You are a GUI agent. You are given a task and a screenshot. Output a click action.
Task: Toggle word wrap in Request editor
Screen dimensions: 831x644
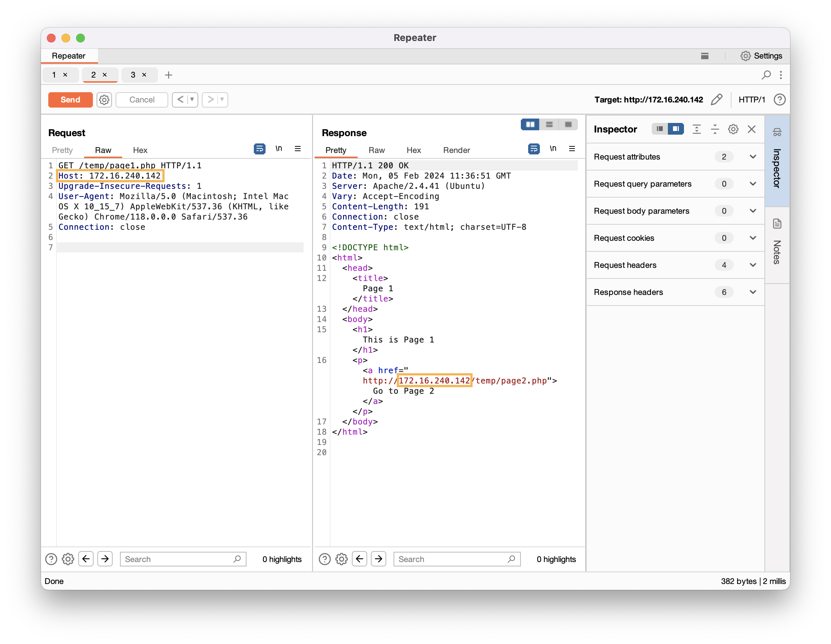coord(259,149)
